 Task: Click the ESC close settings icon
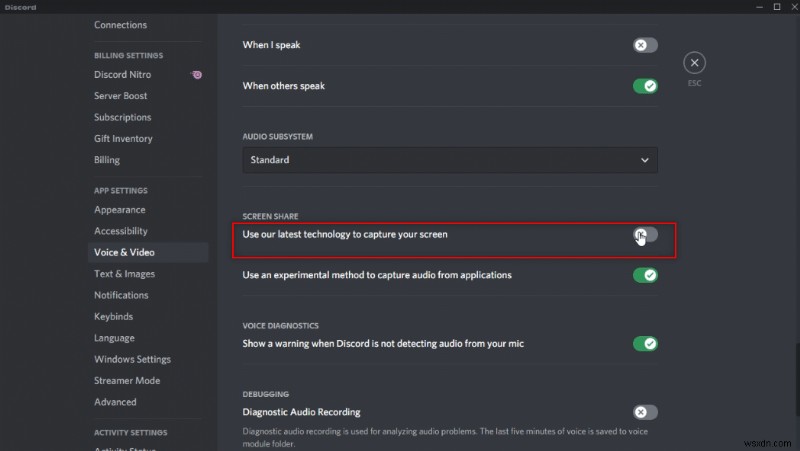[694, 63]
